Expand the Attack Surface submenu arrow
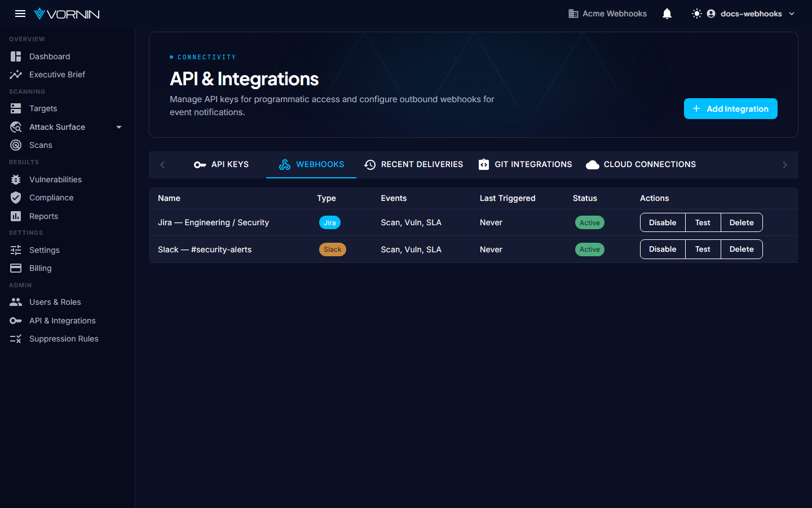This screenshot has height=508, width=812. point(119,127)
